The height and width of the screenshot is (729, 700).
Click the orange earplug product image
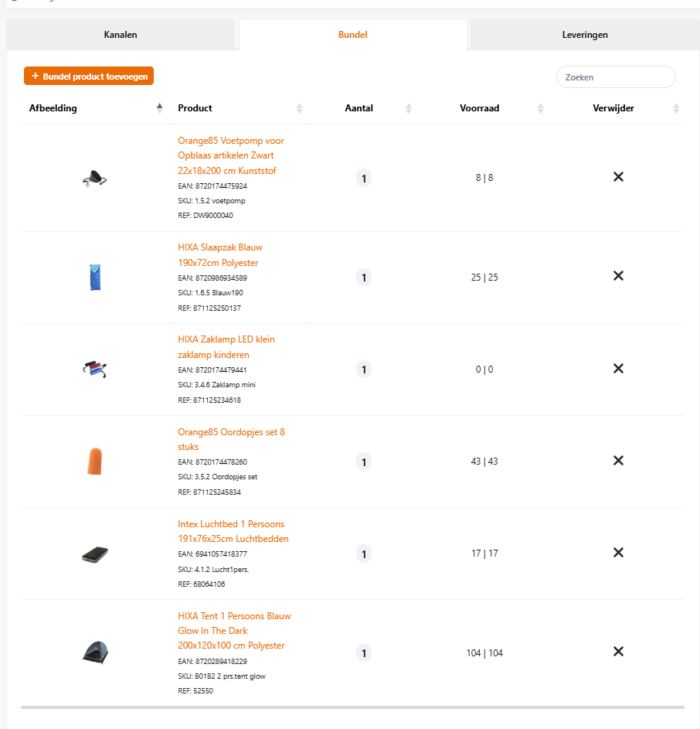94,461
